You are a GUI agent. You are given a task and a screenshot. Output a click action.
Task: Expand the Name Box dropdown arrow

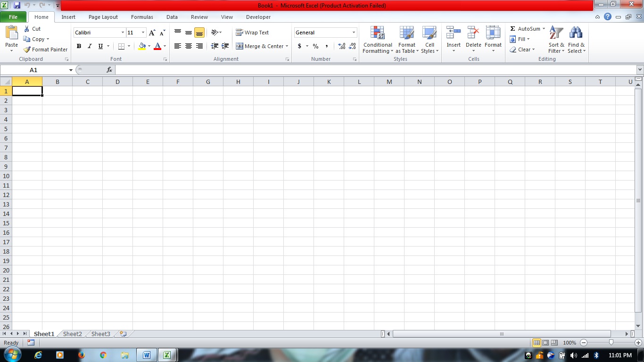pos(71,70)
